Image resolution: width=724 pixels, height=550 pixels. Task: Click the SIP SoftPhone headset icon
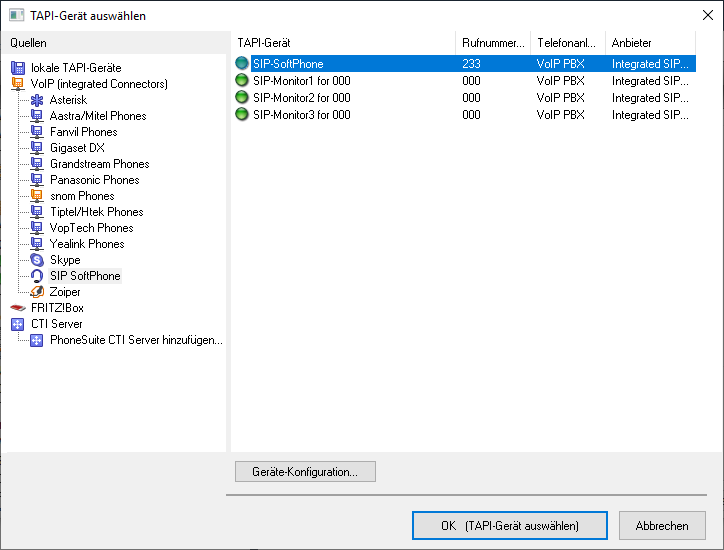[37, 276]
